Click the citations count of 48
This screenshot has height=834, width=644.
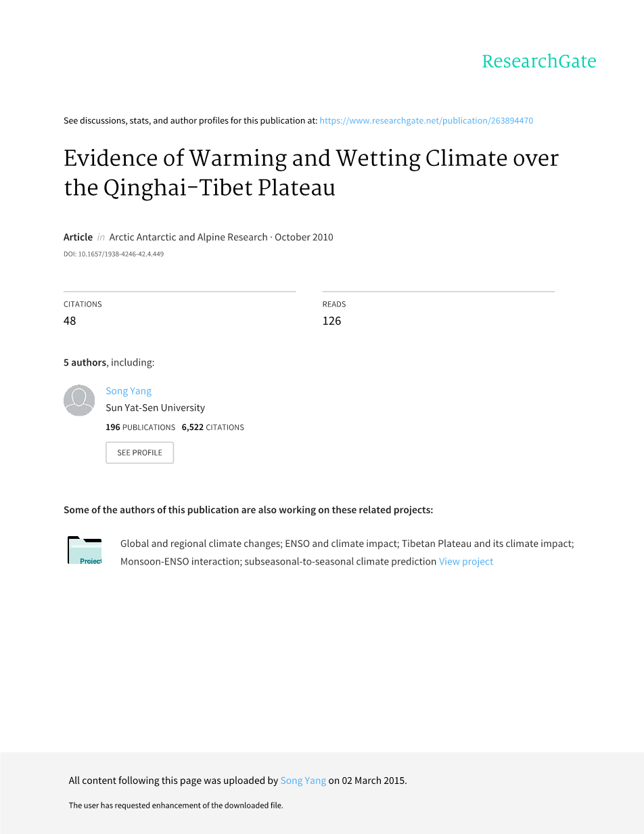pyautogui.click(x=70, y=321)
